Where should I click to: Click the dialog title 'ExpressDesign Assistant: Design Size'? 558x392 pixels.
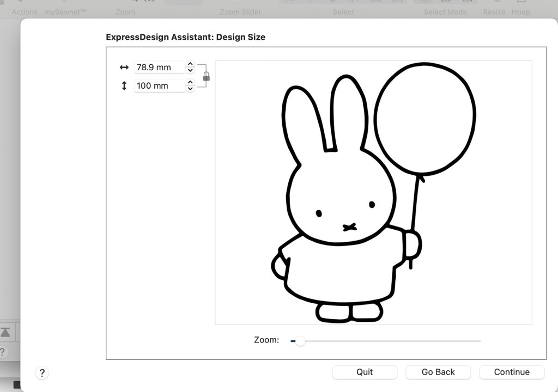pyautogui.click(x=185, y=37)
